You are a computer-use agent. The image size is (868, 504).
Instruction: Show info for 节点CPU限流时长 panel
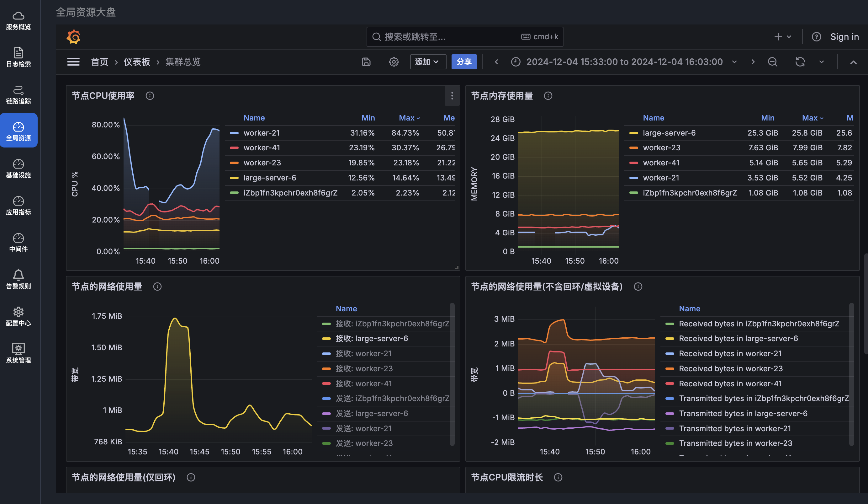558,477
